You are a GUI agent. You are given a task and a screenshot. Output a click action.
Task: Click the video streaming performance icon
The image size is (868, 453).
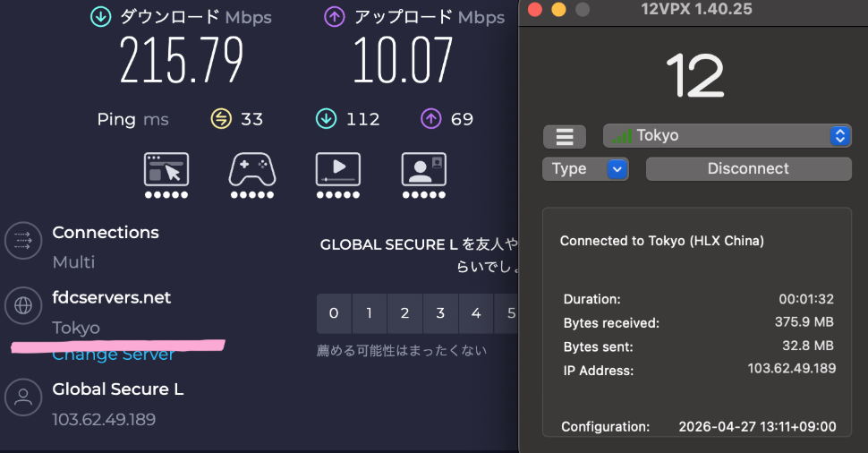[x=337, y=169]
